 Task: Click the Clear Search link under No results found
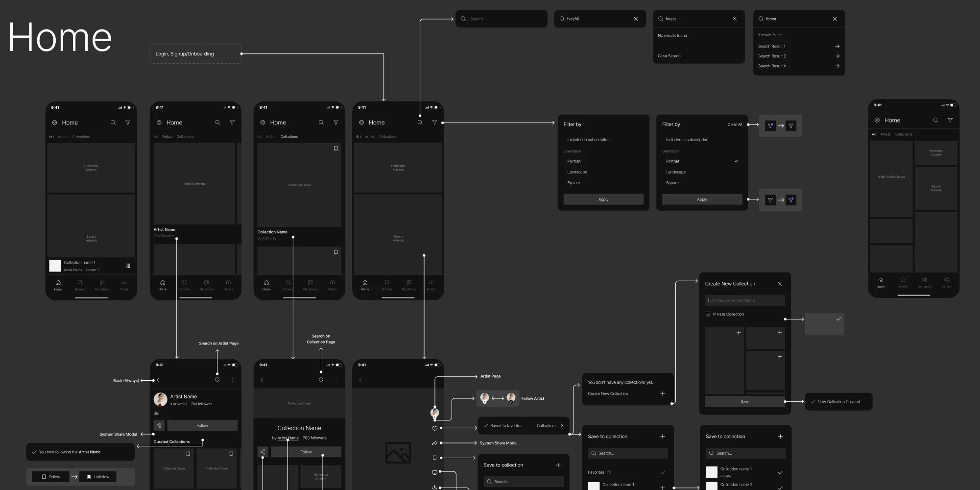click(x=669, y=56)
